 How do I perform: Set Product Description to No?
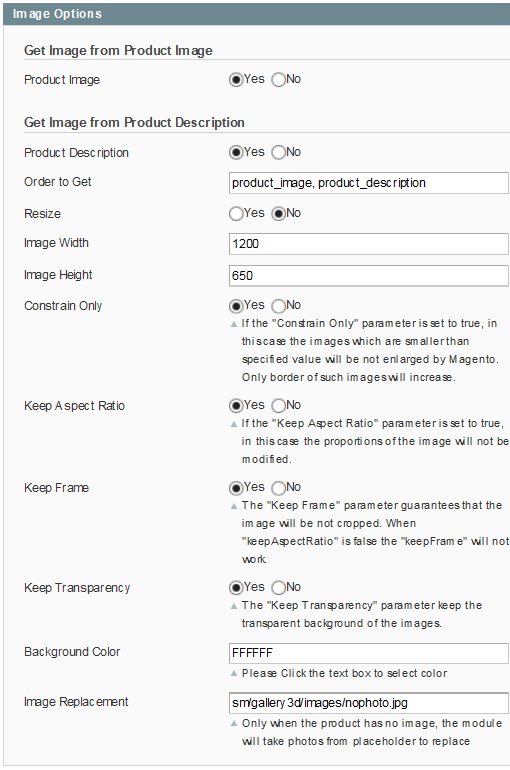click(278, 152)
